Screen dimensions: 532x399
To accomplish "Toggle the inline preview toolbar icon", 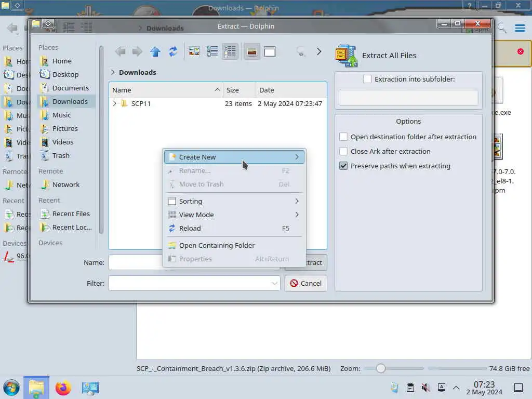I will (x=252, y=51).
